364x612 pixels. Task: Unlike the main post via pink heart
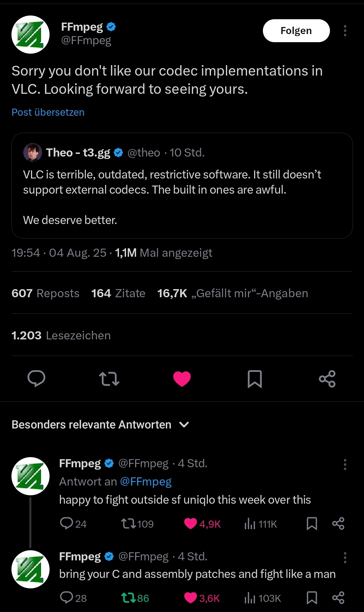(182, 379)
